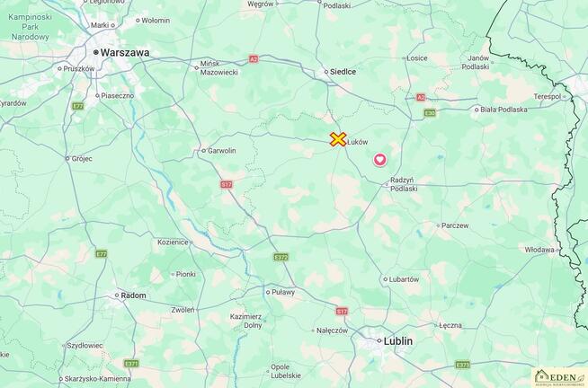Click the E371 badge near Szydłowiec
This screenshot has width=588, height=388.
(131, 363)
